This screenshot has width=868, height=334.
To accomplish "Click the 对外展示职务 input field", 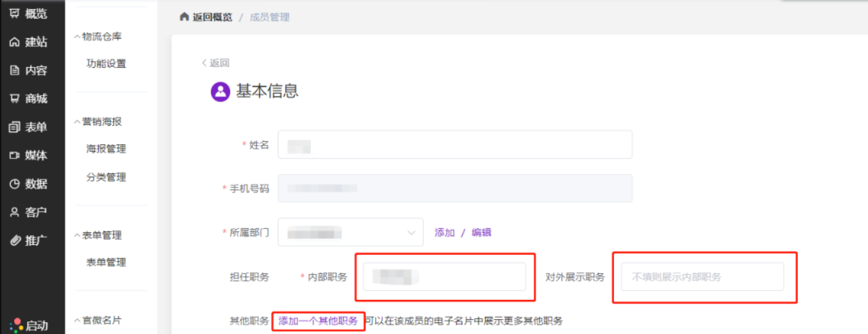I will coord(703,277).
